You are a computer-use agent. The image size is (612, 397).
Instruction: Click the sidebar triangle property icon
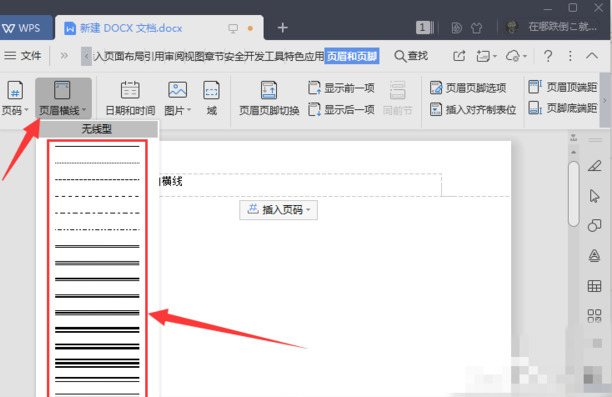pos(594,255)
